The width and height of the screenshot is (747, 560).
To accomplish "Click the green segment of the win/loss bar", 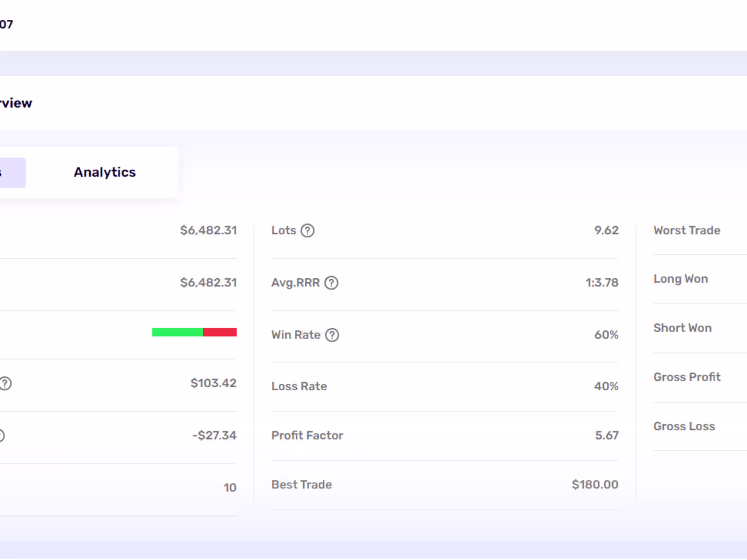I will pos(177,332).
